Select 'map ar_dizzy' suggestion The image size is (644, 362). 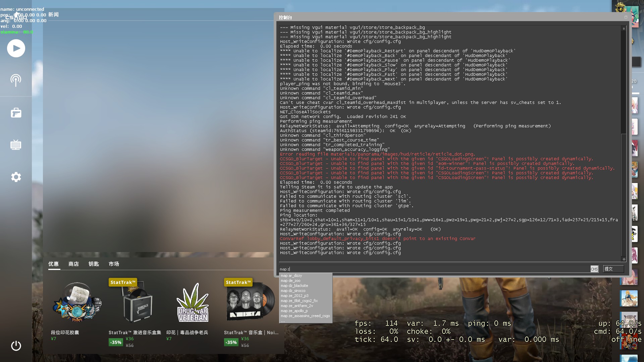click(291, 276)
